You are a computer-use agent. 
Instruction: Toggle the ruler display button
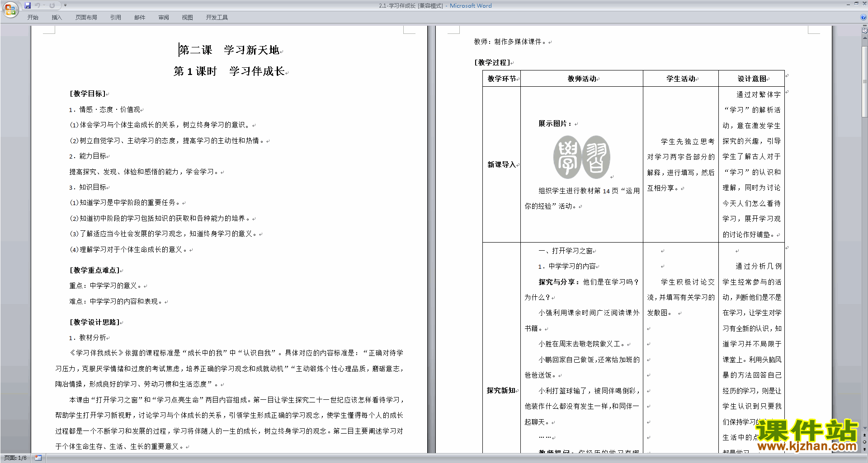(x=865, y=31)
